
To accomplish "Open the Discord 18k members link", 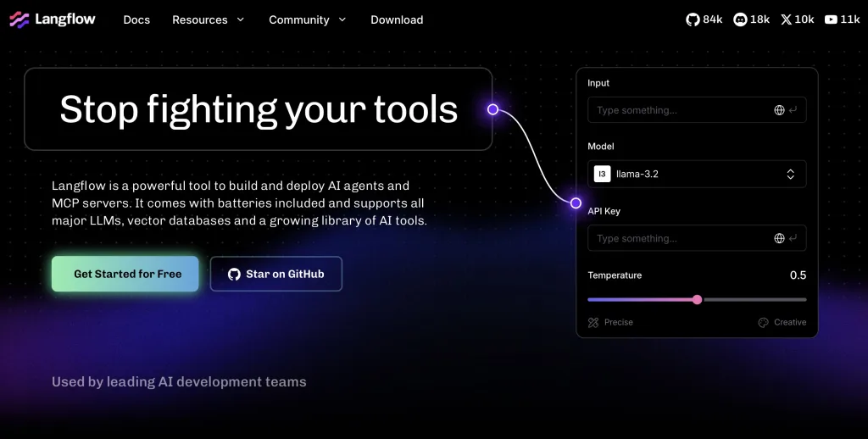I will click(x=751, y=19).
